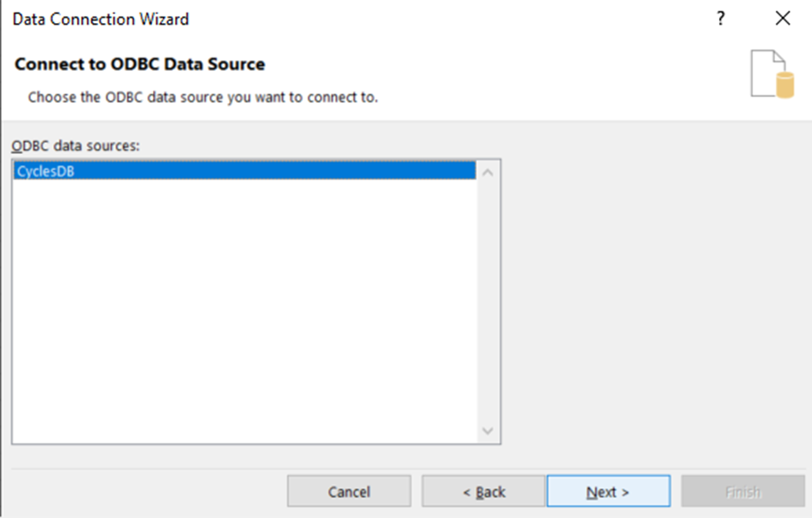Click the list scroll down arrow
The height and width of the screenshot is (518, 812).
click(488, 430)
